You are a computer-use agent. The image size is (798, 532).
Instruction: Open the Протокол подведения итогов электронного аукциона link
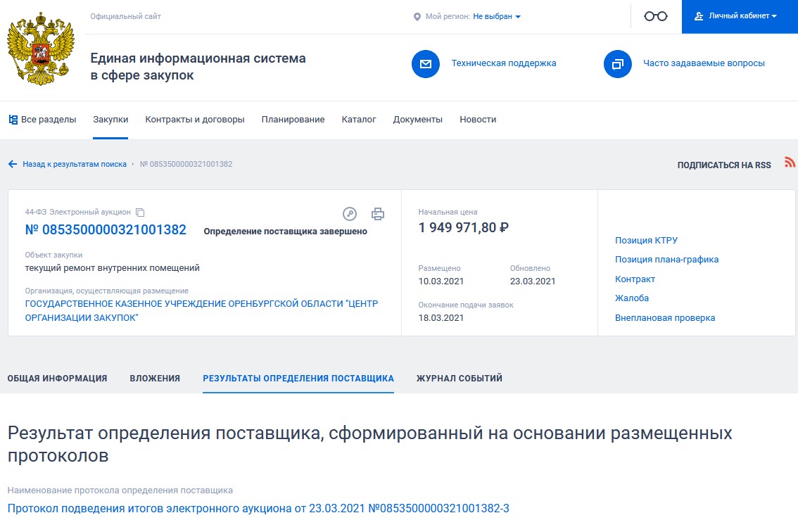pyautogui.click(x=258, y=508)
